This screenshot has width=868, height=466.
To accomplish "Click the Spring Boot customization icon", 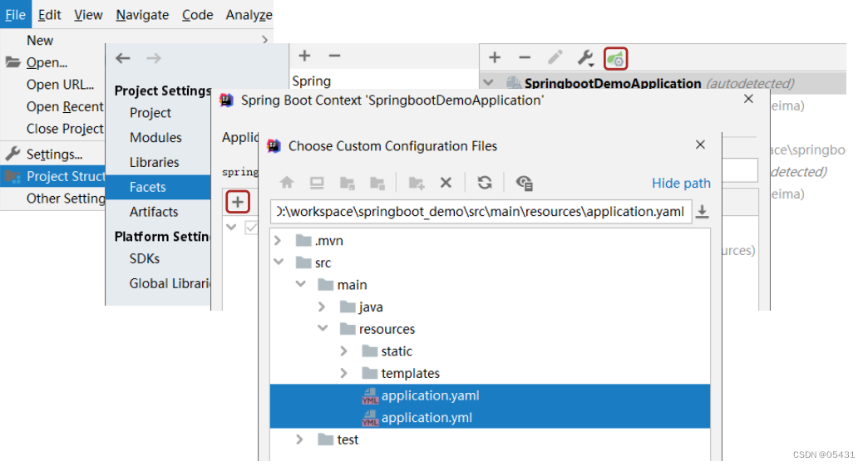I will point(615,59).
